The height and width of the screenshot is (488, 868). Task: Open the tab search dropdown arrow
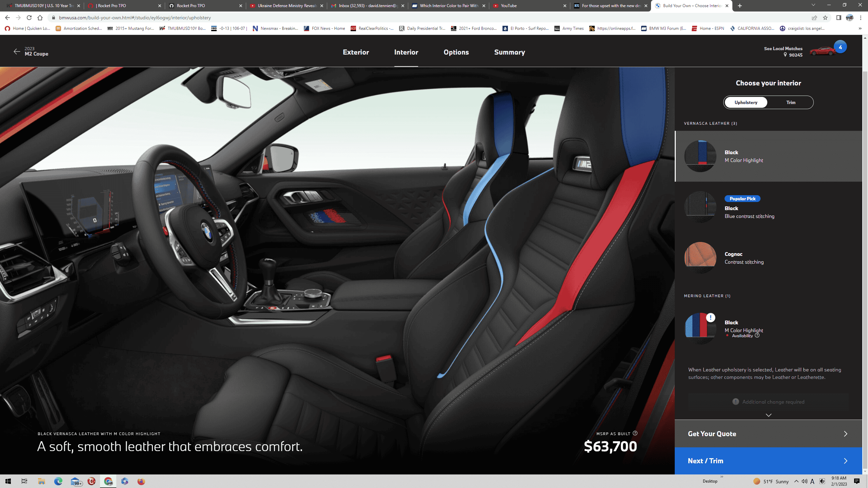[x=813, y=5]
